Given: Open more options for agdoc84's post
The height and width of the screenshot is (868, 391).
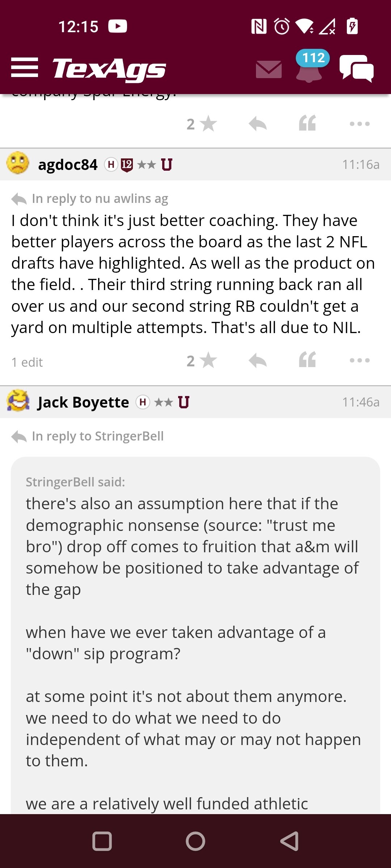Looking at the screenshot, I should click(x=360, y=360).
